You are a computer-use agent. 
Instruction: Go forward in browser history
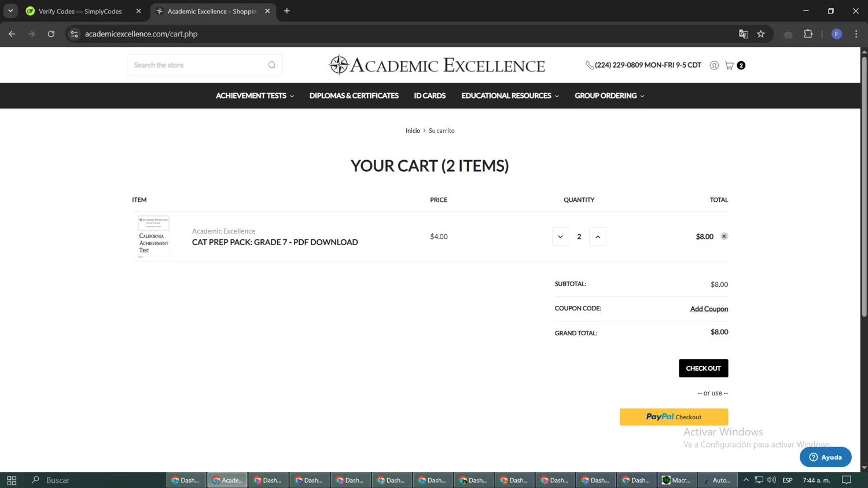(x=32, y=34)
